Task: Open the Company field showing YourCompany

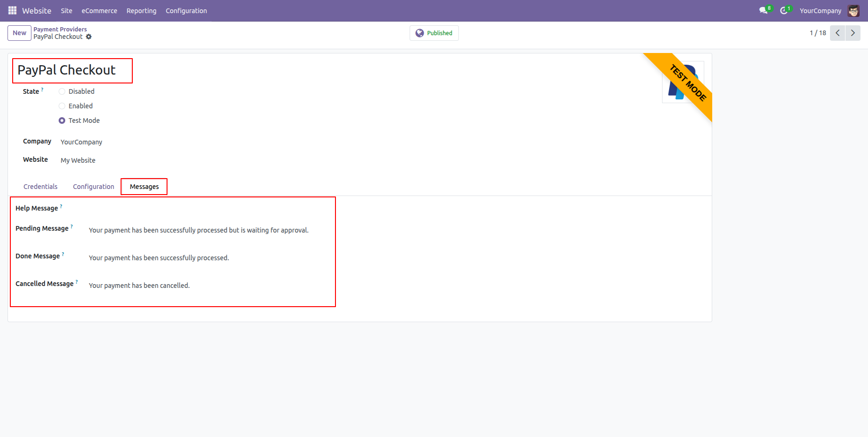Action: [81, 142]
